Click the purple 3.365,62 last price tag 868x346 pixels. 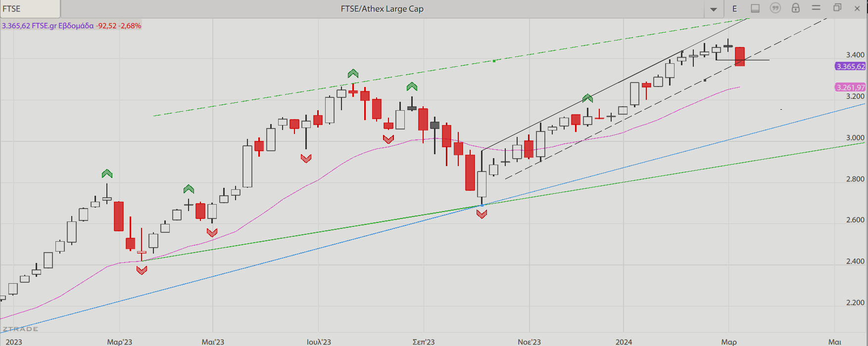[851, 66]
